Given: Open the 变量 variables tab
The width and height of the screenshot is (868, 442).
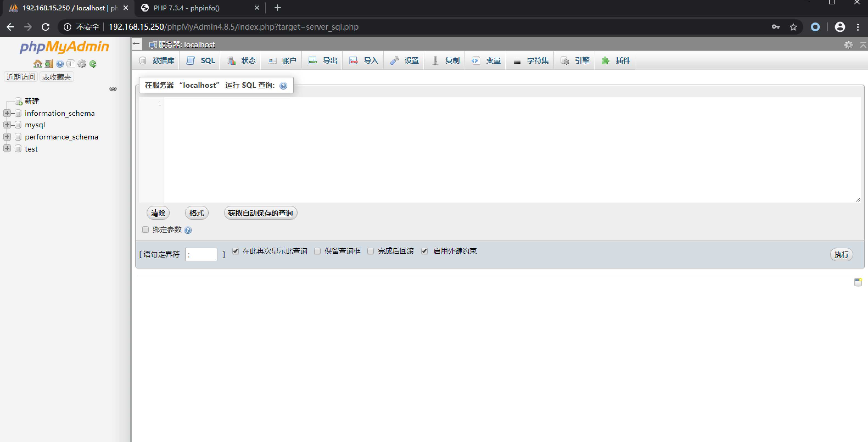Looking at the screenshot, I should (486, 61).
